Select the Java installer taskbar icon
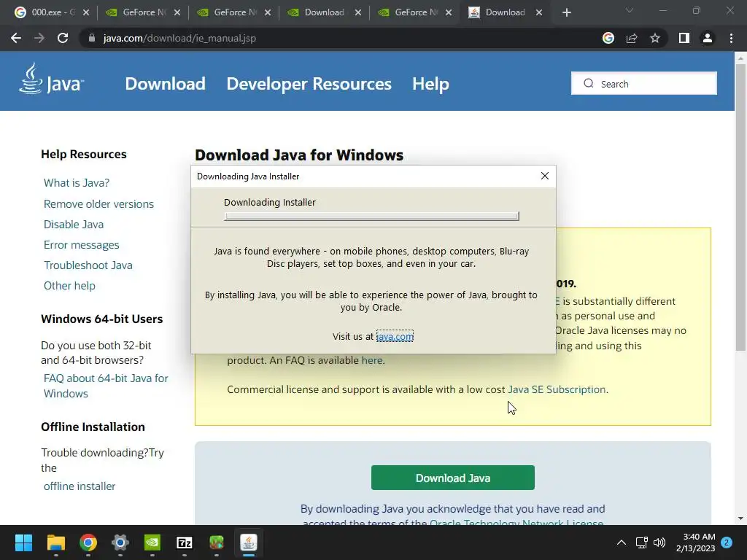Image resolution: width=747 pixels, height=560 pixels. click(x=249, y=542)
